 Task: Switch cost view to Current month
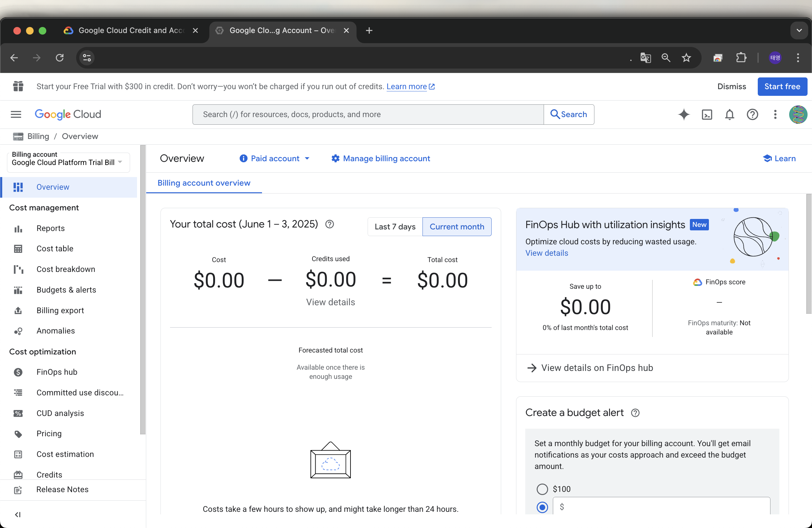(x=457, y=227)
